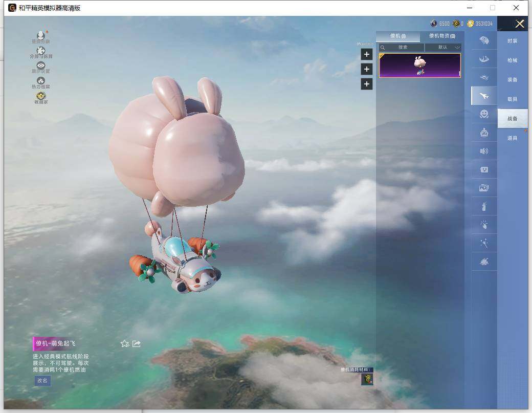The width and height of the screenshot is (532, 413).
Task: Open the glider wings category icon
Action: [484, 59]
